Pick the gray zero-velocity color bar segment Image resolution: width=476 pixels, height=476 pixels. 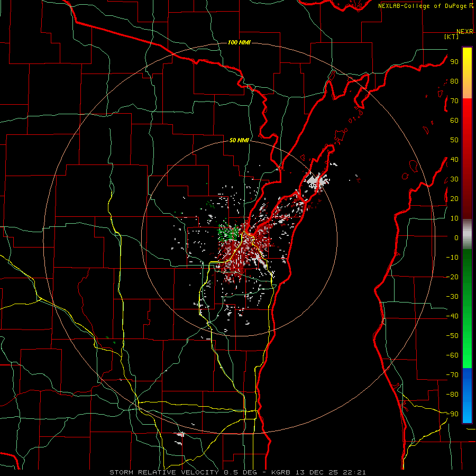[467, 234]
